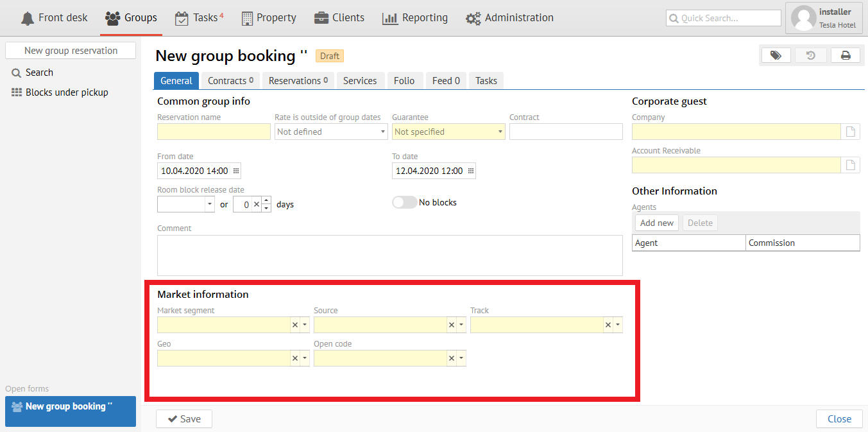Viewport: 868px width, 432px height.
Task: Open Rate is outside of group dates dropdown
Action: [382, 132]
